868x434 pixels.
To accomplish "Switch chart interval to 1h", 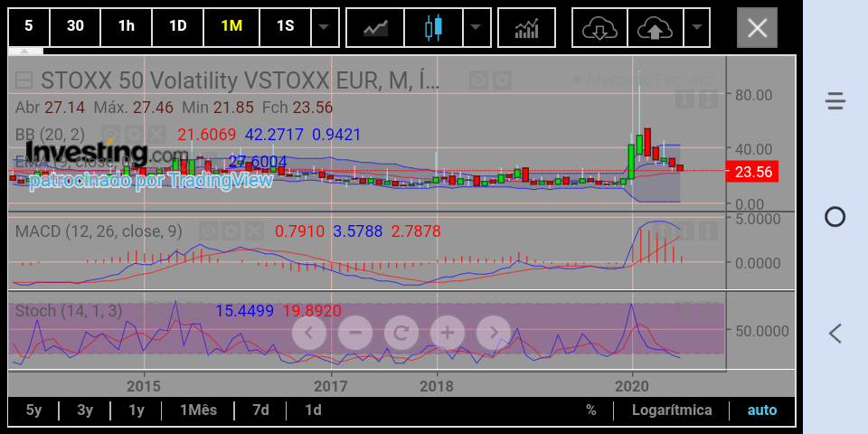I will (127, 26).
